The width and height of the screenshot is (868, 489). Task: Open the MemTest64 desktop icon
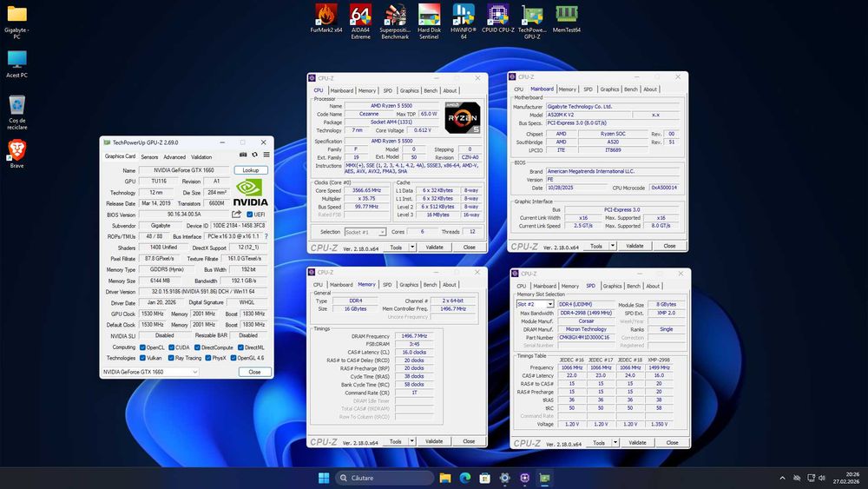click(x=566, y=19)
